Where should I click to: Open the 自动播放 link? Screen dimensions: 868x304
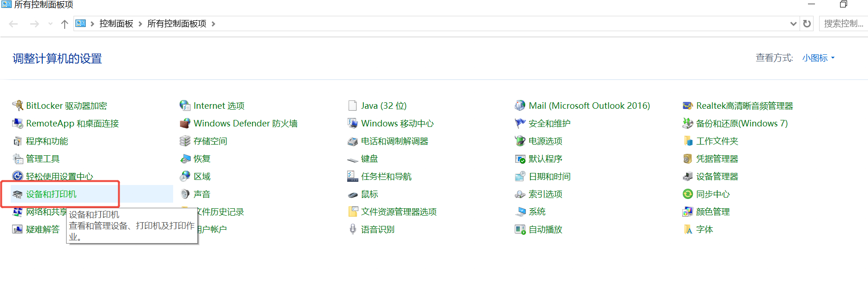click(x=545, y=229)
